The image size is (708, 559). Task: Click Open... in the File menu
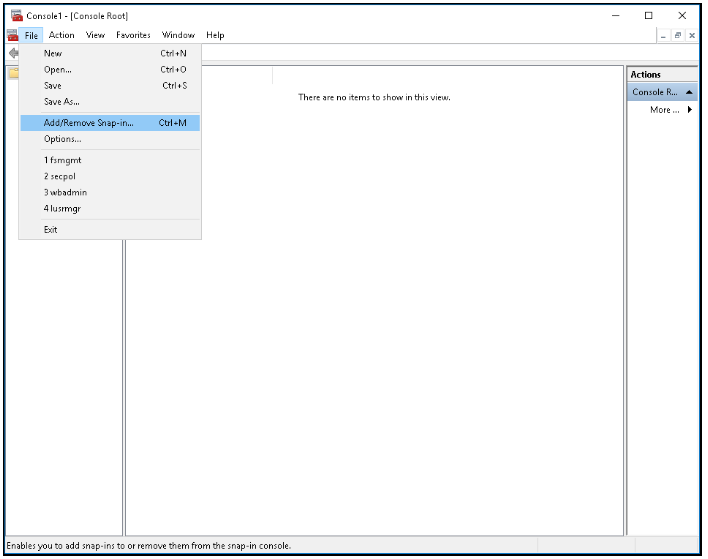coord(58,70)
